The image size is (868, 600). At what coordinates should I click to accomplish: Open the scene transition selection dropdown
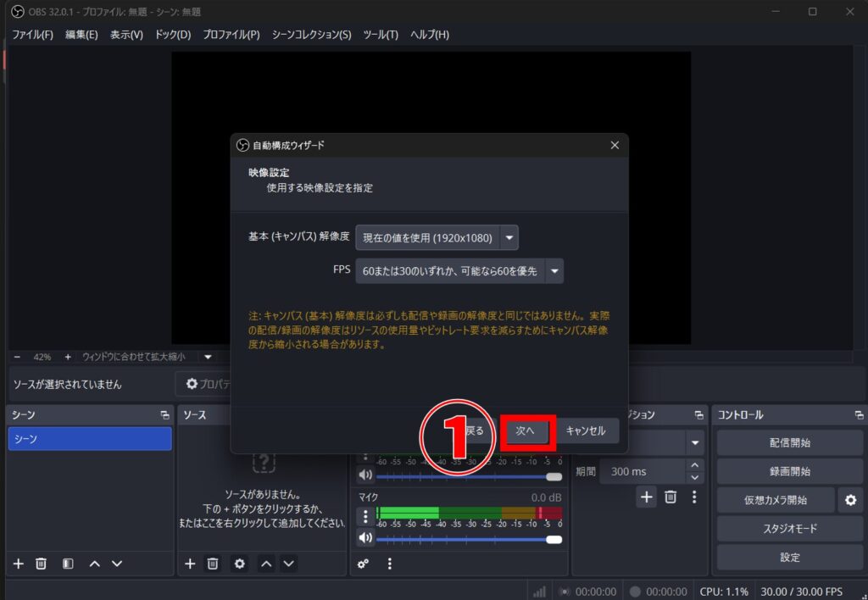(x=693, y=442)
